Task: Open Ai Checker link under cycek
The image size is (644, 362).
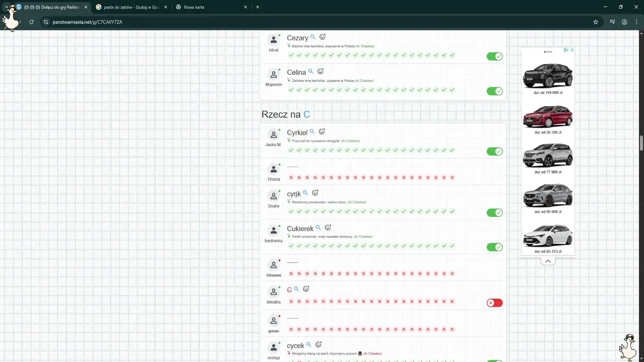Action: coord(373,353)
